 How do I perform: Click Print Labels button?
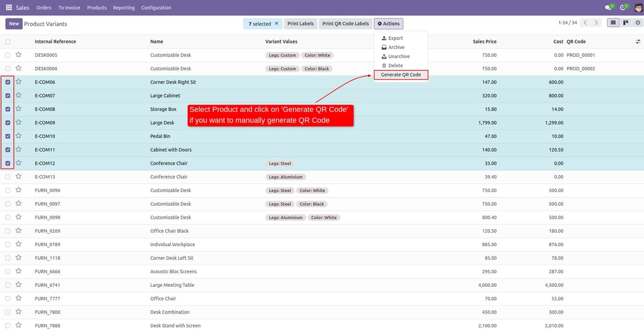point(300,23)
